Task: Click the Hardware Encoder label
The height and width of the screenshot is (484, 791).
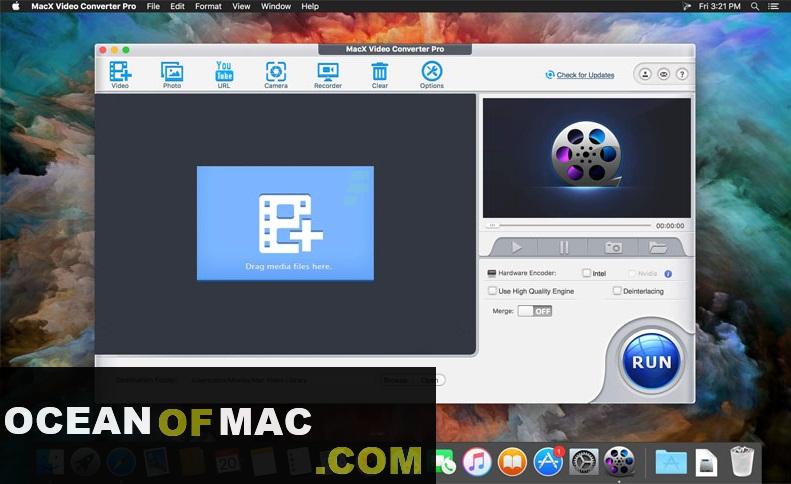Action: point(527,273)
